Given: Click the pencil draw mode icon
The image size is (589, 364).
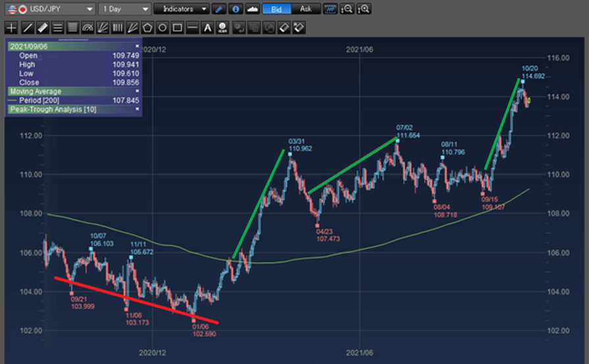Looking at the screenshot, I should [x=220, y=9].
